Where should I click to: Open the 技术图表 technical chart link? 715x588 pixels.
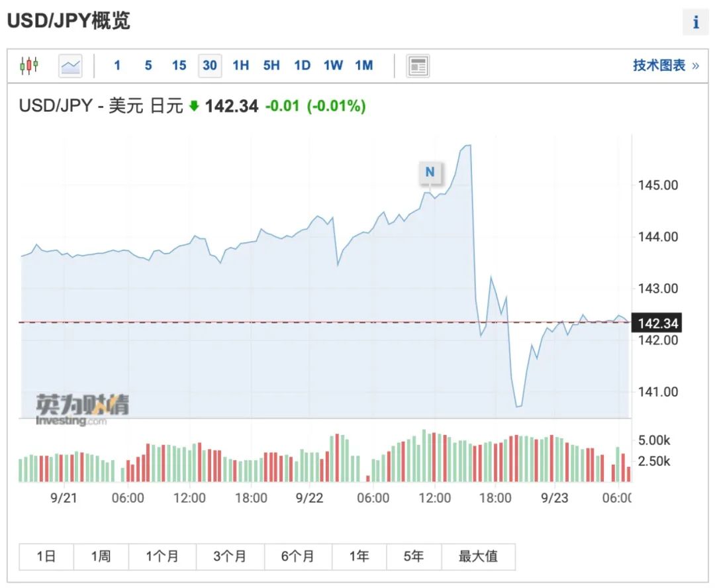(665, 66)
